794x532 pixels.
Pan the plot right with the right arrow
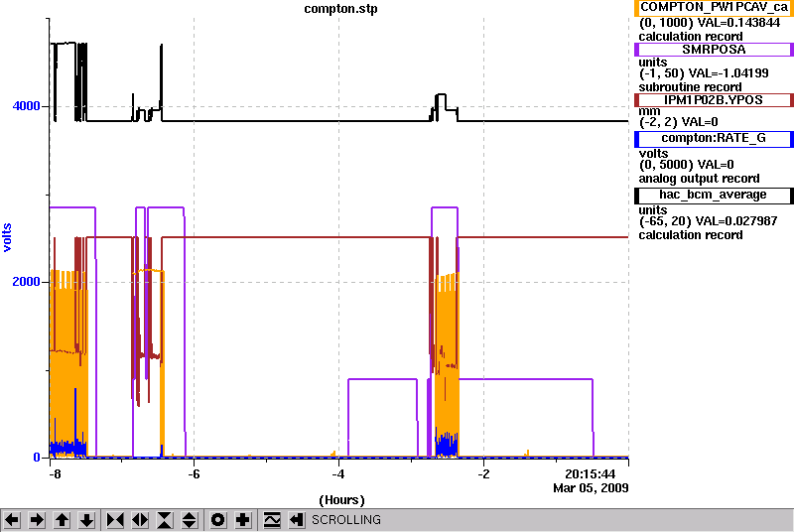[37, 520]
